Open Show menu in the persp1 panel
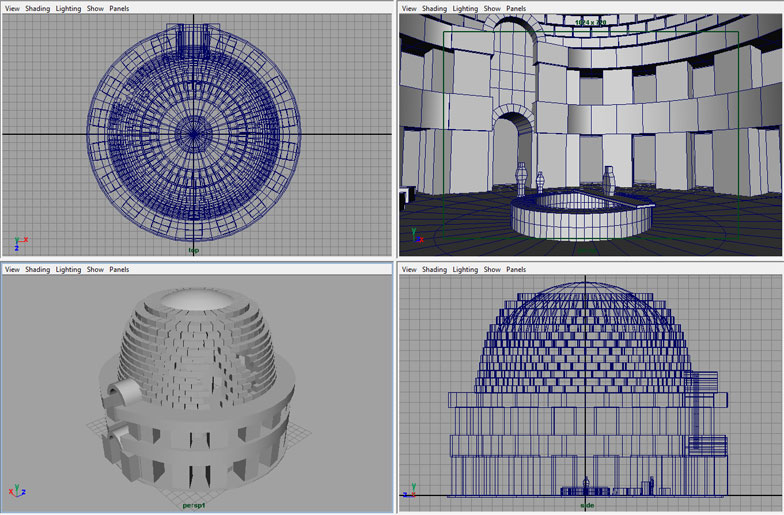Image resolution: width=784 pixels, height=515 pixels. pyautogui.click(x=95, y=269)
